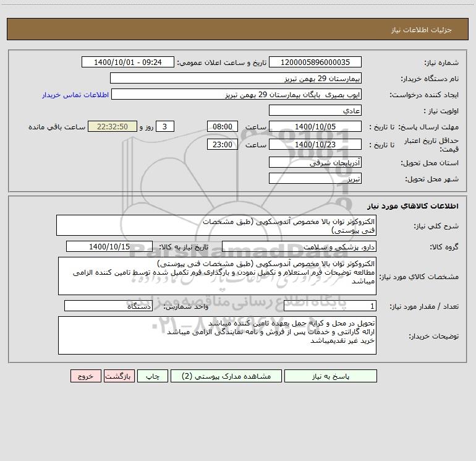
Task: Click the label 'تاریخ و ساعت اعلان عمومی:'
Action: [221, 62]
